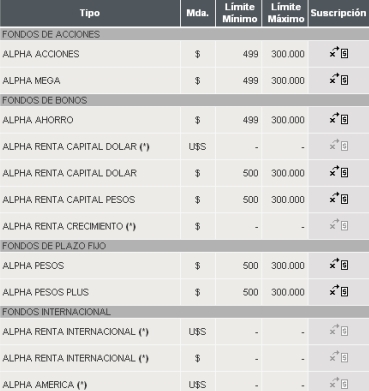
Task: Click the subscription icon for ALPHA MEGA
Action: click(x=339, y=79)
